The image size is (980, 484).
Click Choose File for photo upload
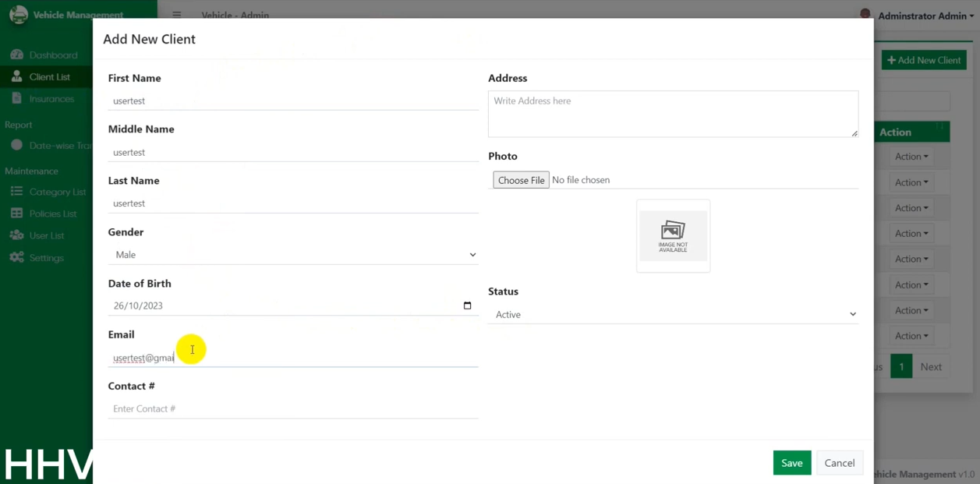click(521, 180)
